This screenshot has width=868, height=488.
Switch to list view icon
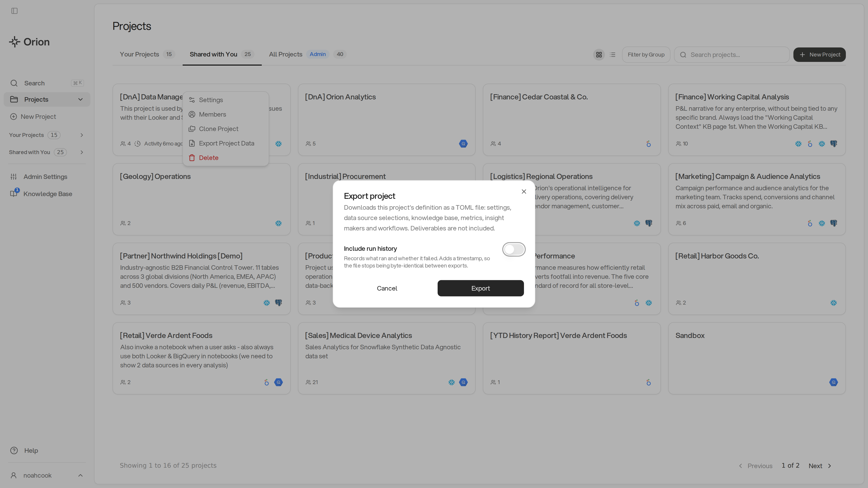pyautogui.click(x=613, y=54)
